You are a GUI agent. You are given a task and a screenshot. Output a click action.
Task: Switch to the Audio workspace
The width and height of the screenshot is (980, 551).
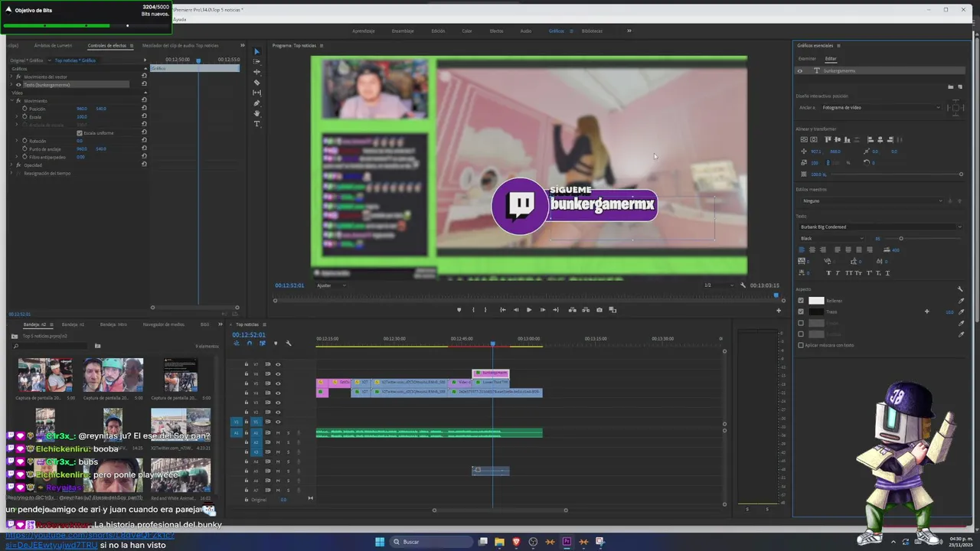(x=526, y=31)
